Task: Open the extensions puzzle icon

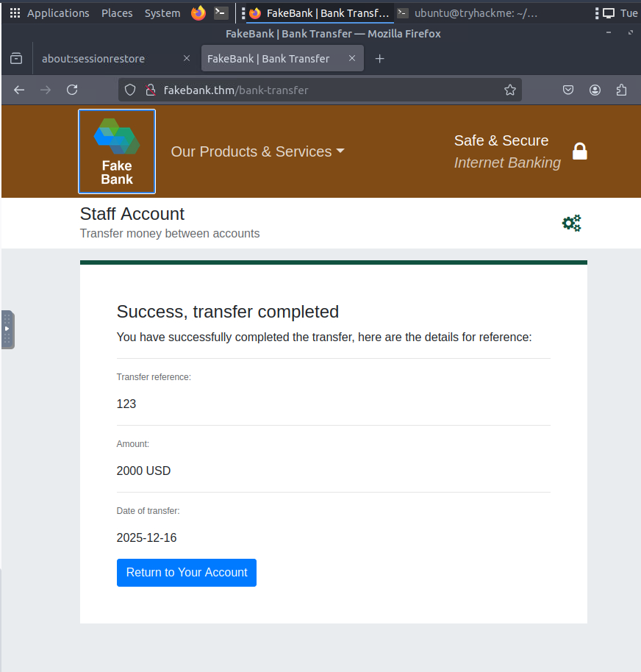Action: [621, 90]
